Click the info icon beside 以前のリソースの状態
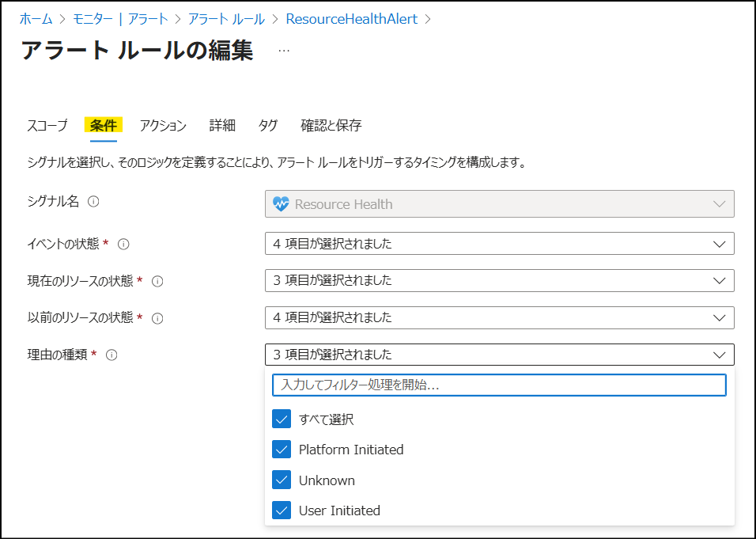The image size is (756, 539). 157,318
